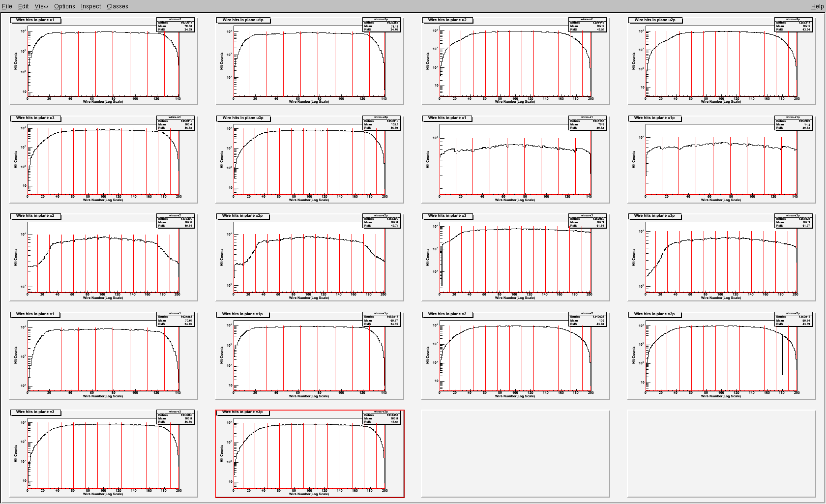Click 'Hit Counts' axis label of plane v3p plot
This screenshot has height=504, width=826.
(222, 453)
